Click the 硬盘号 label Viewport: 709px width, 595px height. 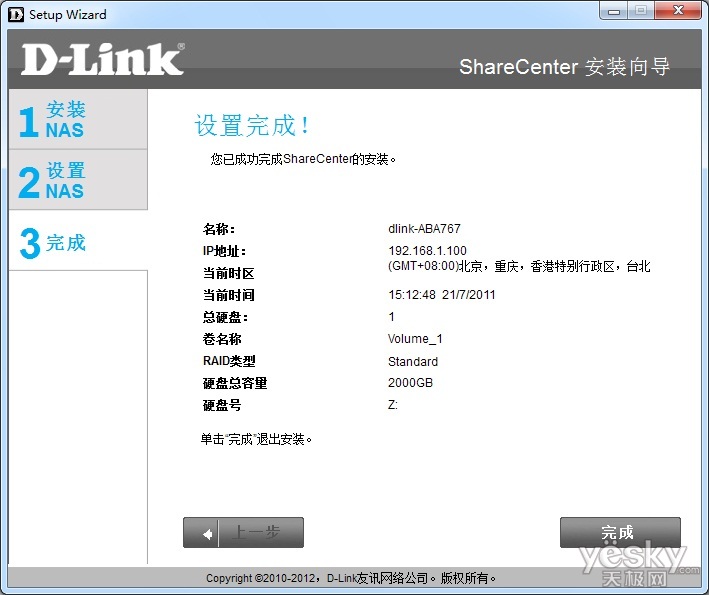[x=222, y=405]
